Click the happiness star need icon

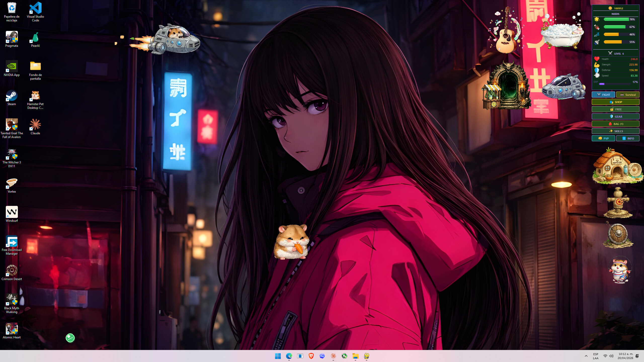point(597,19)
